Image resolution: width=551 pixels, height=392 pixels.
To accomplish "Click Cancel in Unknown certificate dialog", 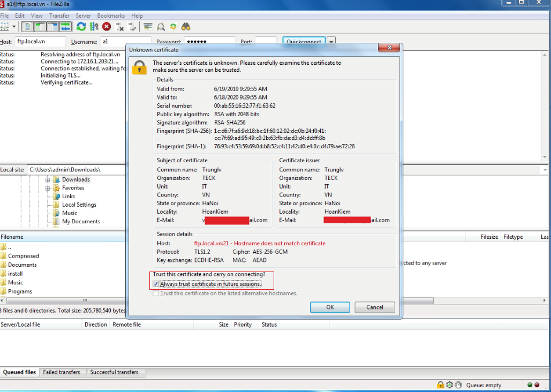I will (x=375, y=307).
